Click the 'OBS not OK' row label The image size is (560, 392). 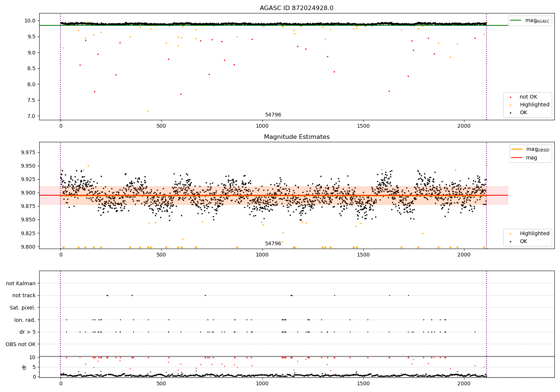[21, 344]
